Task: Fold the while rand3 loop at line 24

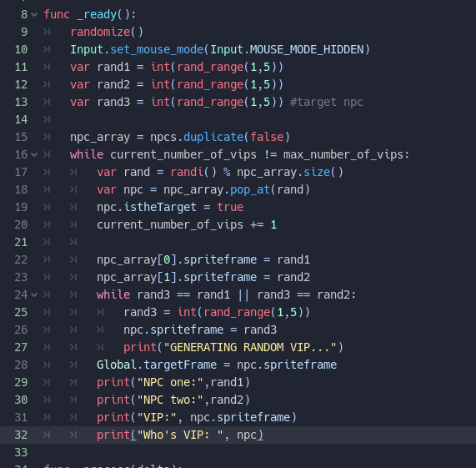Action: (x=34, y=294)
